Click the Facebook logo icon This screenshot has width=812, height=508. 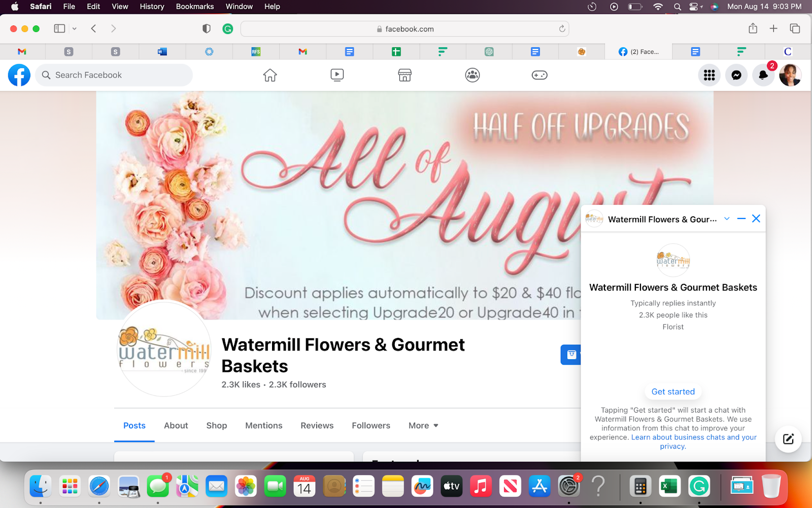tap(19, 75)
